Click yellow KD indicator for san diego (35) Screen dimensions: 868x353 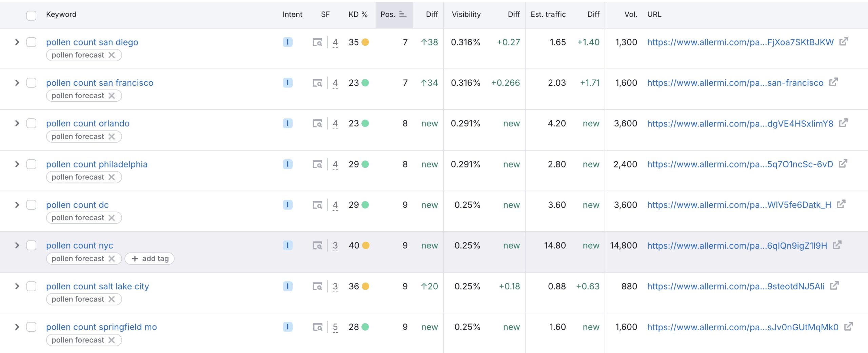[x=365, y=42]
